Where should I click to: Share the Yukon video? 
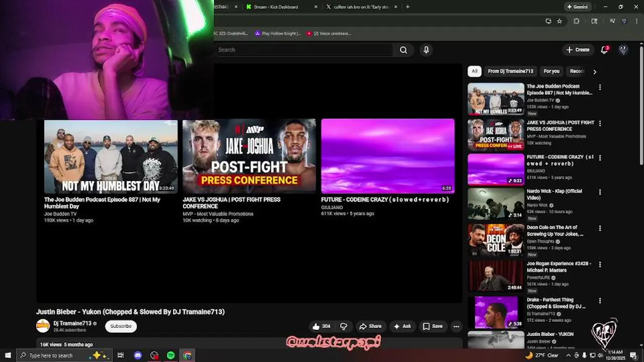pyautogui.click(x=370, y=326)
